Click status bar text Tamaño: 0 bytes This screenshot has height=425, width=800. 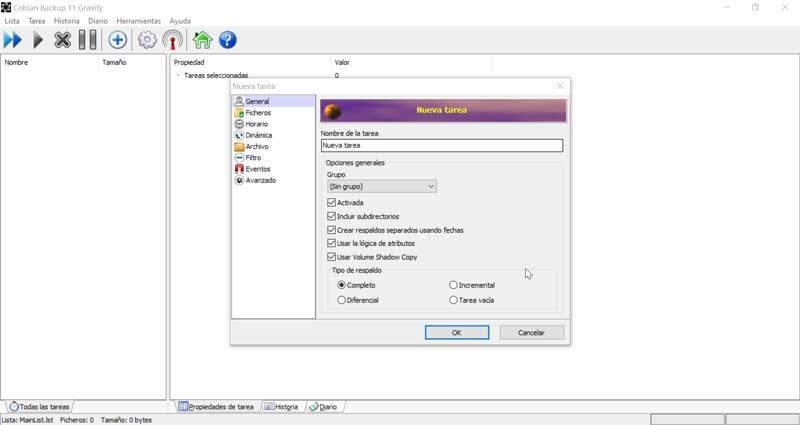[x=127, y=420]
